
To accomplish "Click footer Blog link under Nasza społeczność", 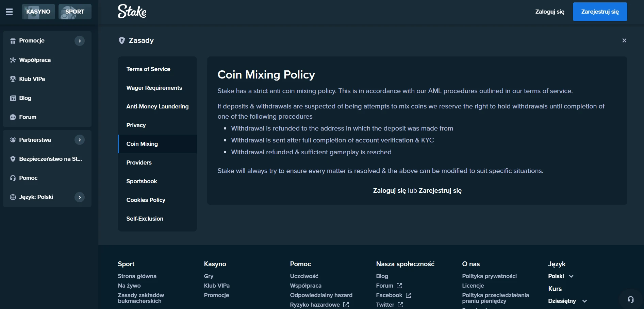I will coord(382,276).
